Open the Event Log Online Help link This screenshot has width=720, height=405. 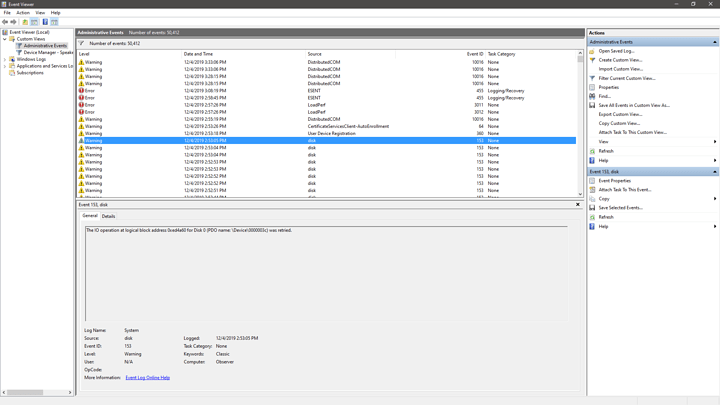147,378
